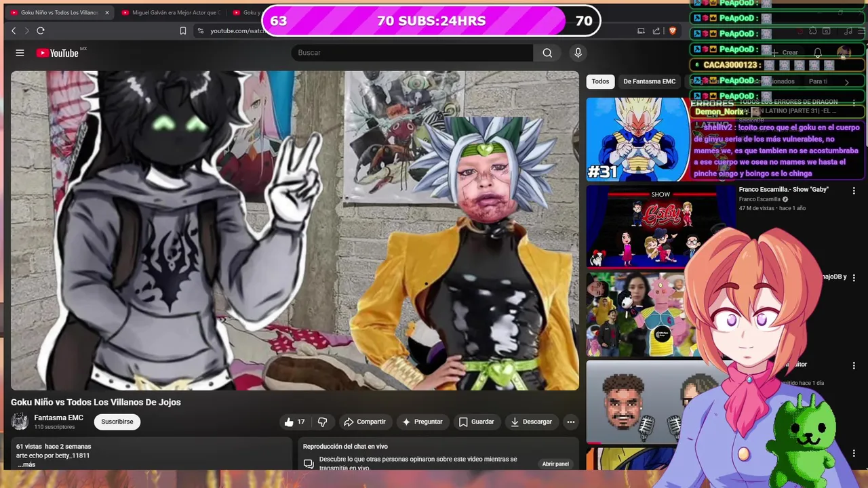
Task: Click the like count 17
Action: coord(301,422)
